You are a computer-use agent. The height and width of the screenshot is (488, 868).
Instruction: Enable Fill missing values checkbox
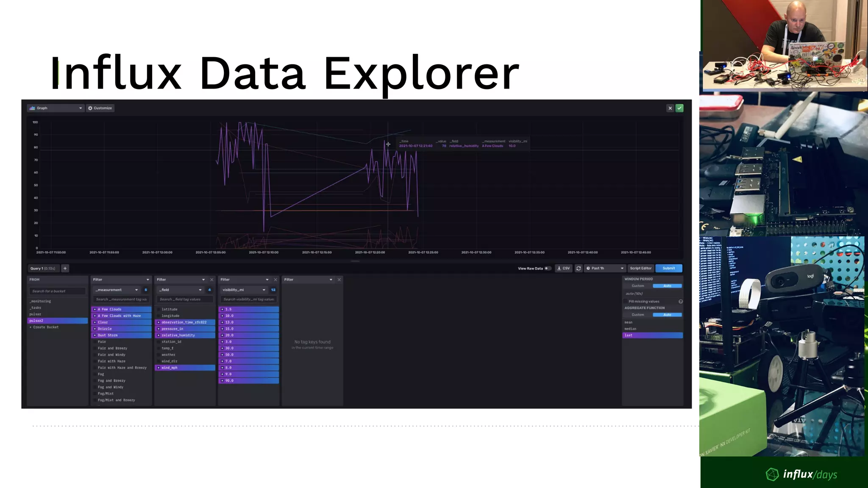tap(626, 302)
